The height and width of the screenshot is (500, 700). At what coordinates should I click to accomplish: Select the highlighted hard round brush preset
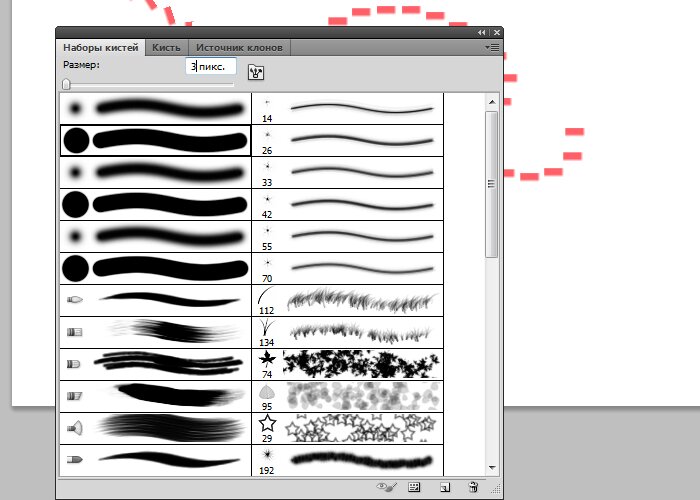tap(155, 140)
